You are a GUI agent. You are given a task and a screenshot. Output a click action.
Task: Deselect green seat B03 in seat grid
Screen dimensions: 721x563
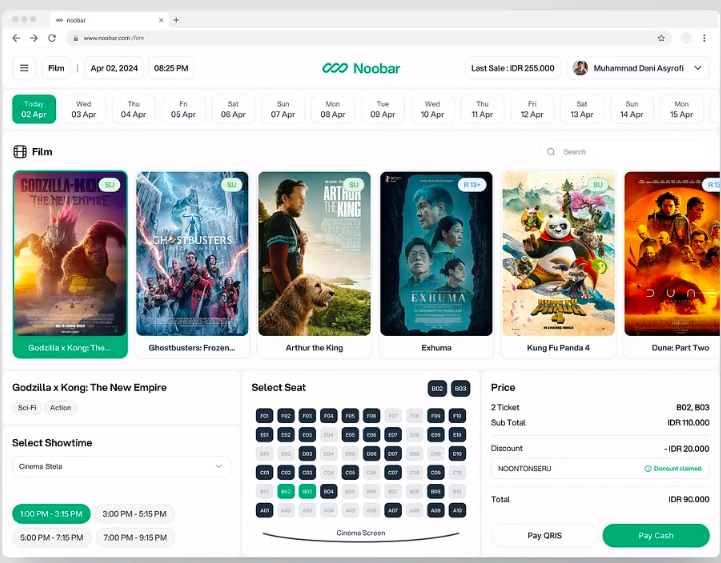point(307,491)
